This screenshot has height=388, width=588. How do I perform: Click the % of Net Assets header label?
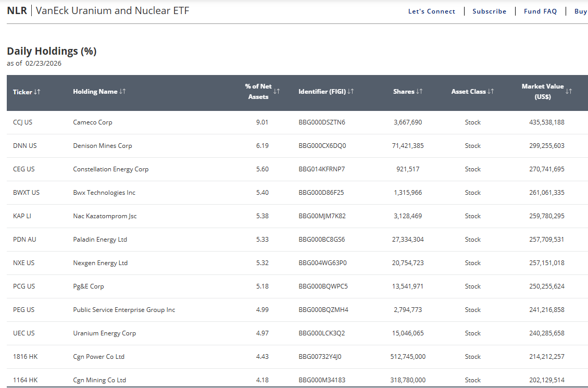258,92
